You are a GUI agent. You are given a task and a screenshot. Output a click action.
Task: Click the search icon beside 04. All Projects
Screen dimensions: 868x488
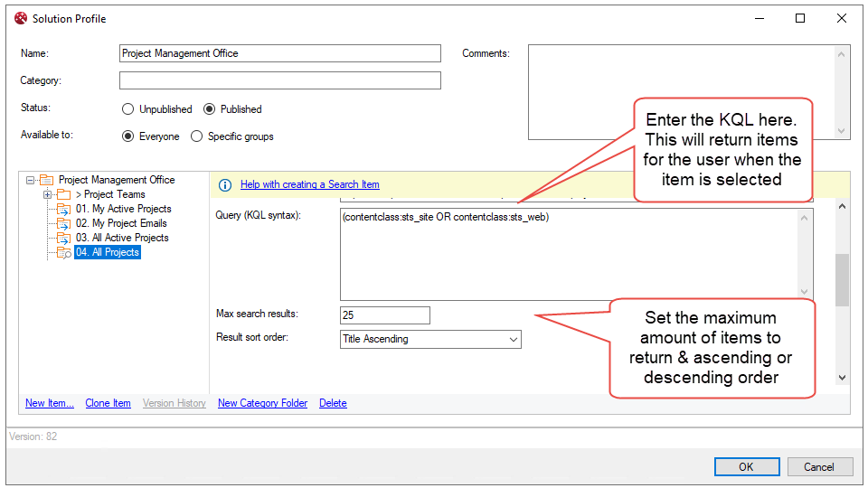[63, 253]
